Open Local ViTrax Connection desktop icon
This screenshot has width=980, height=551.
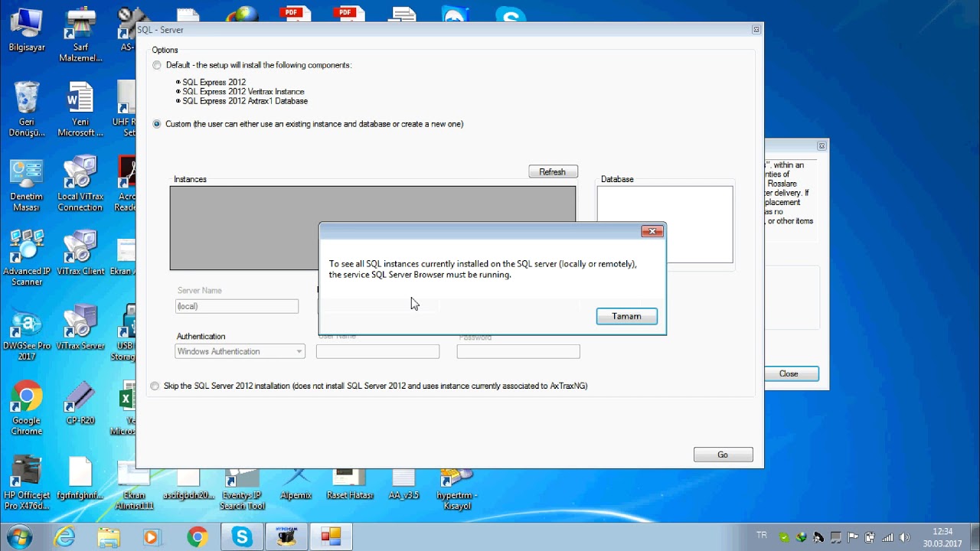point(80,184)
